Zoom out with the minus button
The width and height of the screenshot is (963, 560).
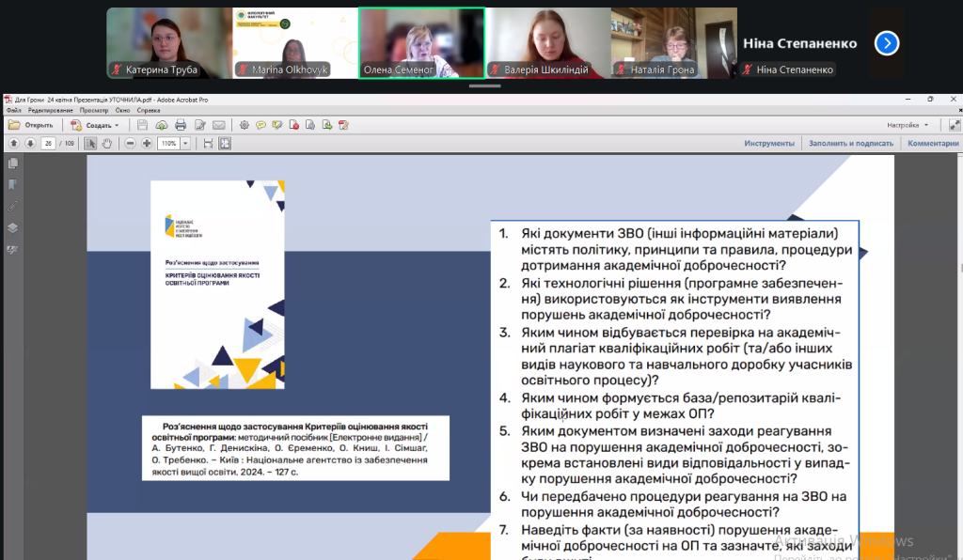(x=131, y=144)
